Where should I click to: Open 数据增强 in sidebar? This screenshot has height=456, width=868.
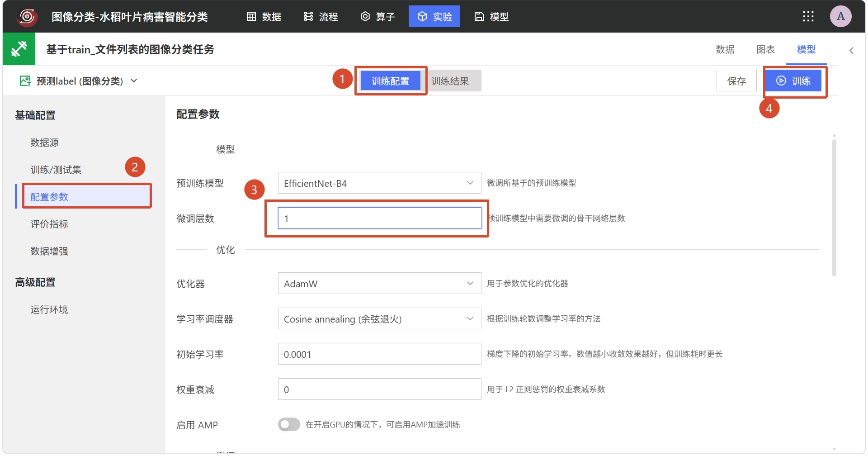49,251
